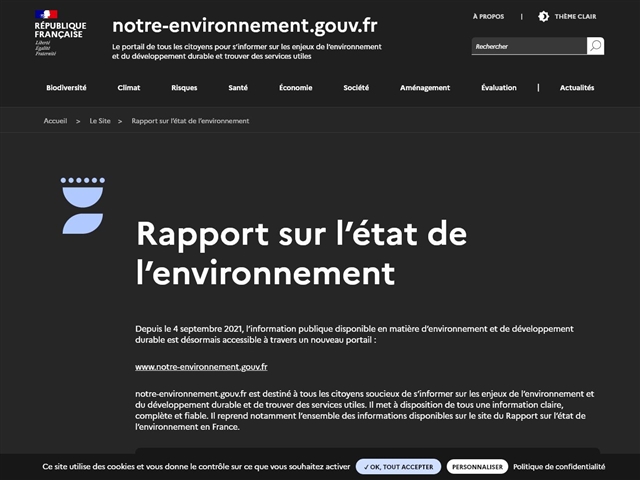Click the Thème clair sun icon
Image resolution: width=640 pixels, height=480 pixels.
click(543, 17)
